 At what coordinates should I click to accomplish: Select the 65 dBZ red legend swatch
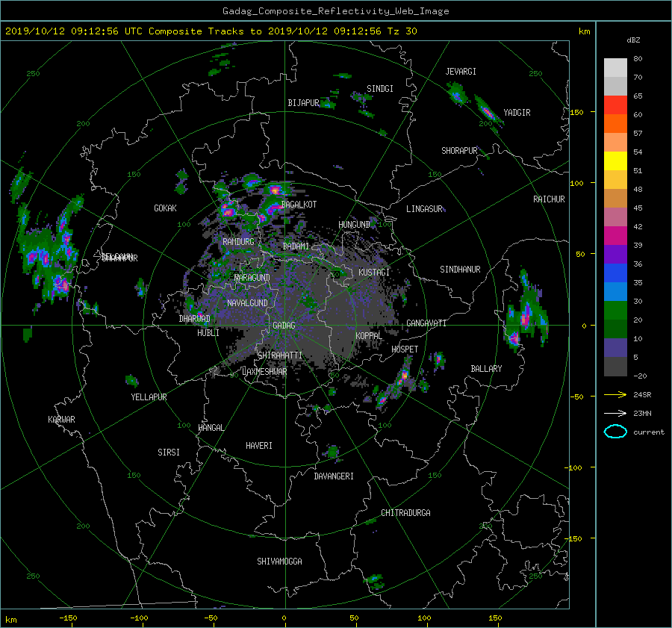tap(615, 105)
